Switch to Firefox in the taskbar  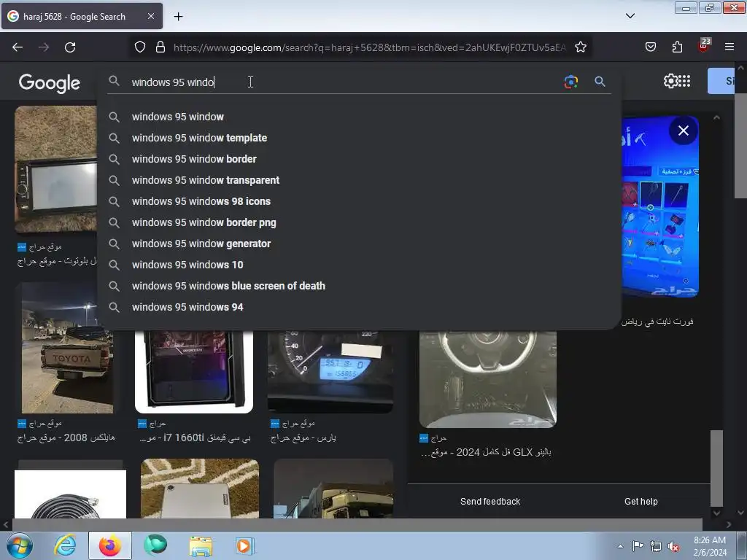[110, 545]
